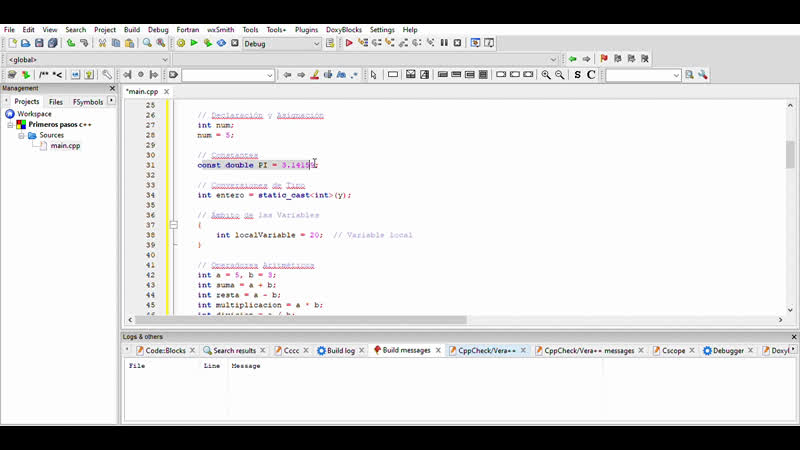The image size is (800, 450).
Task: Open debugging windows icon
Action: click(x=476, y=43)
